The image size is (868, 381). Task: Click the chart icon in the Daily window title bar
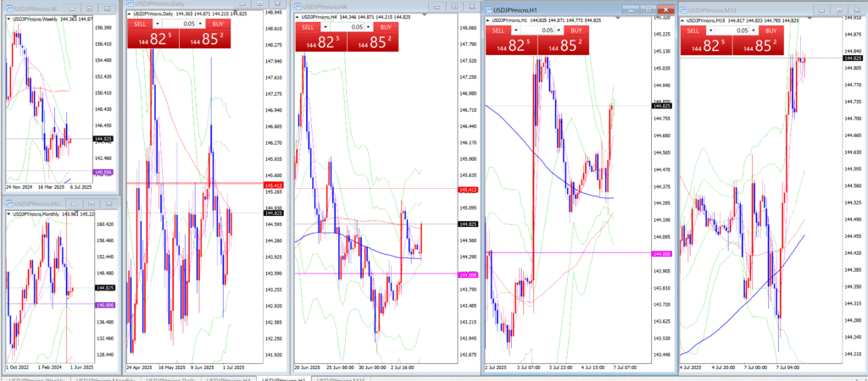click(x=131, y=4)
